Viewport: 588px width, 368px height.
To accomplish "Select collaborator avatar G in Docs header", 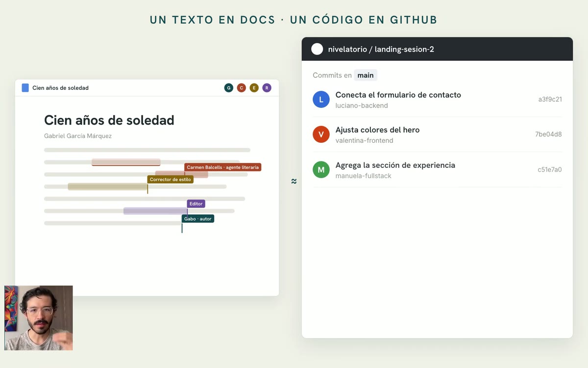I will pos(228,88).
